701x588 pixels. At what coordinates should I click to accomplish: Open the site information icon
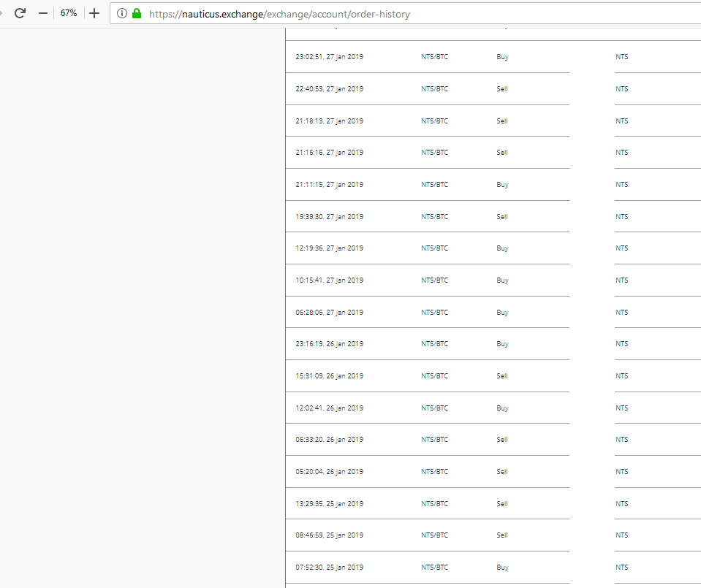pos(121,13)
